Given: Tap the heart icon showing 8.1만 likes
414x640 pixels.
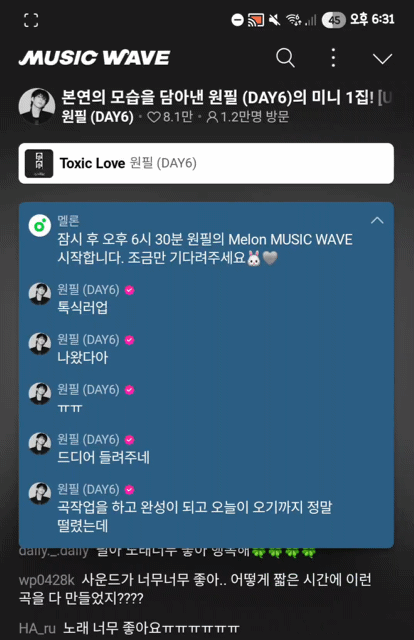Looking at the screenshot, I should tap(154, 118).
